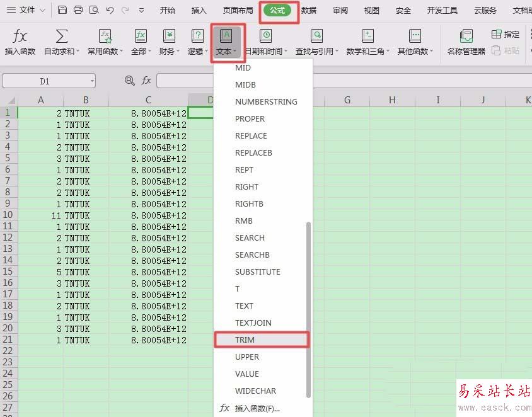Switch to the Page Layout (页面布局) tab

click(x=238, y=11)
